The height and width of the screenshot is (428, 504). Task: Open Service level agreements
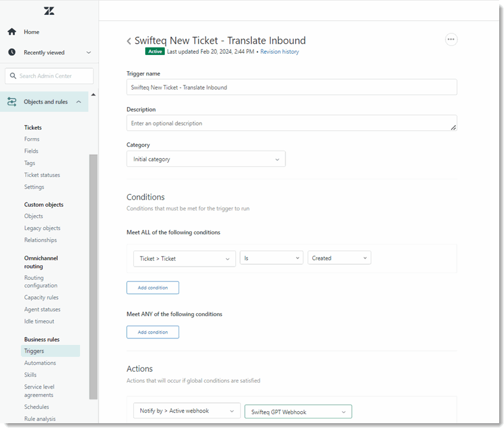(39, 391)
